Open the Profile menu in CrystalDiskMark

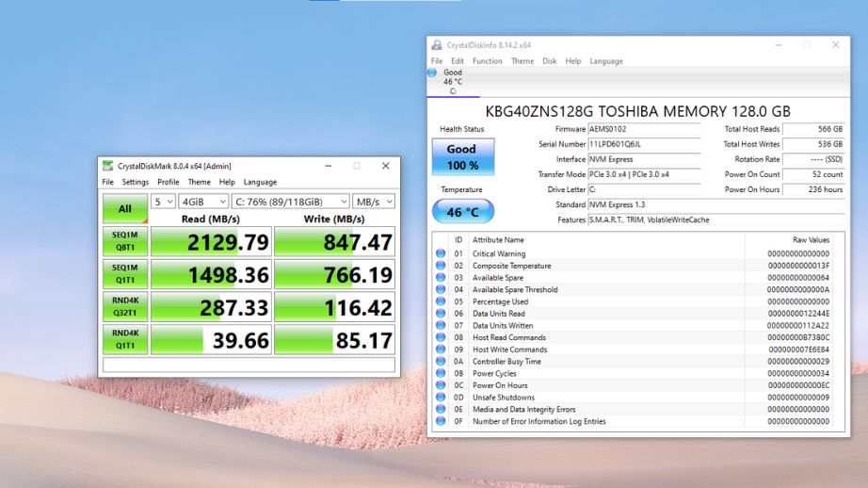click(x=169, y=182)
